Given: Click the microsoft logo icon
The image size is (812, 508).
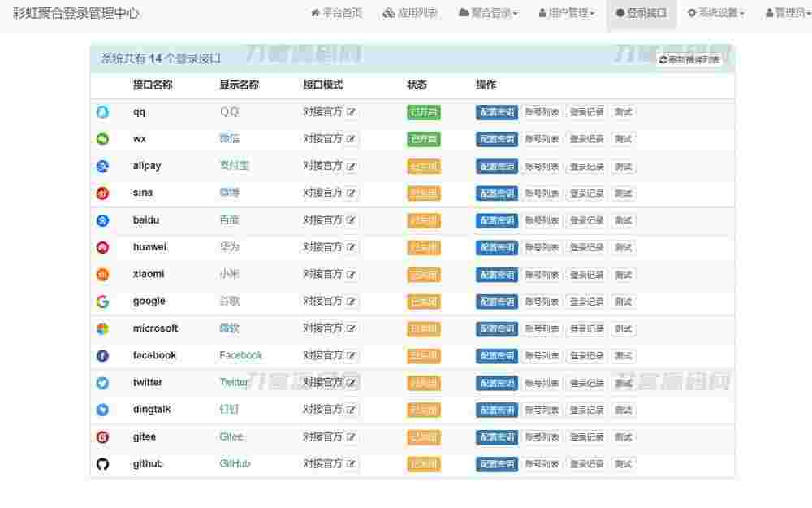Looking at the screenshot, I should click(102, 328).
